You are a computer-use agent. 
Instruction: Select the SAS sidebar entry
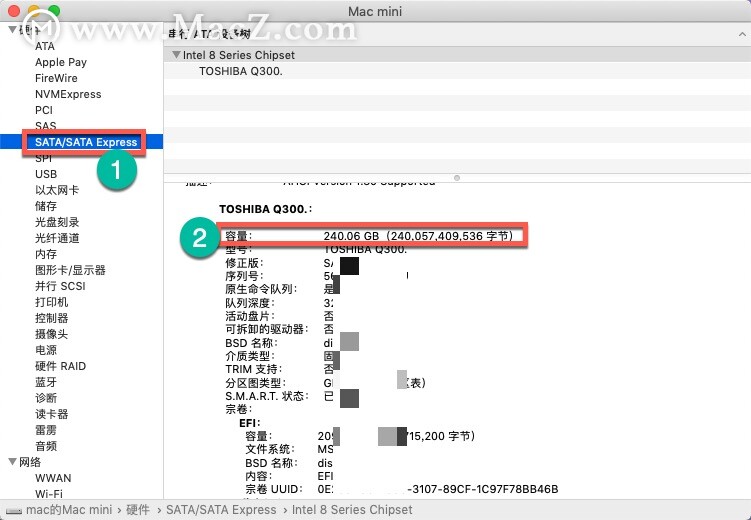click(x=46, y=126)
